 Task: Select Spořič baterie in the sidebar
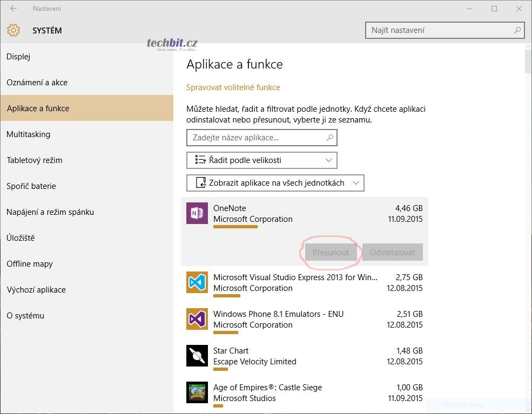[31, 186]
